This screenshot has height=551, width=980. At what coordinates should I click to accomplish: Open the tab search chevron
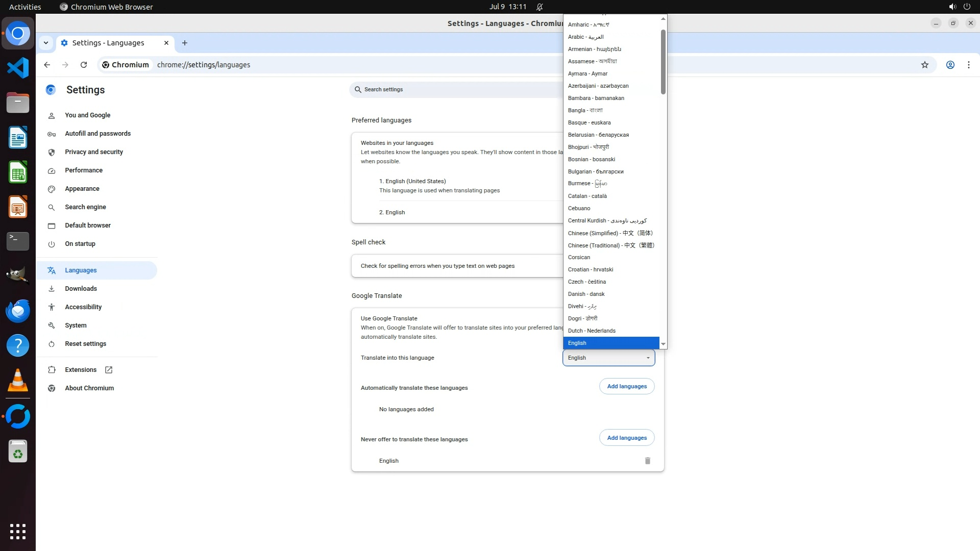46,43
